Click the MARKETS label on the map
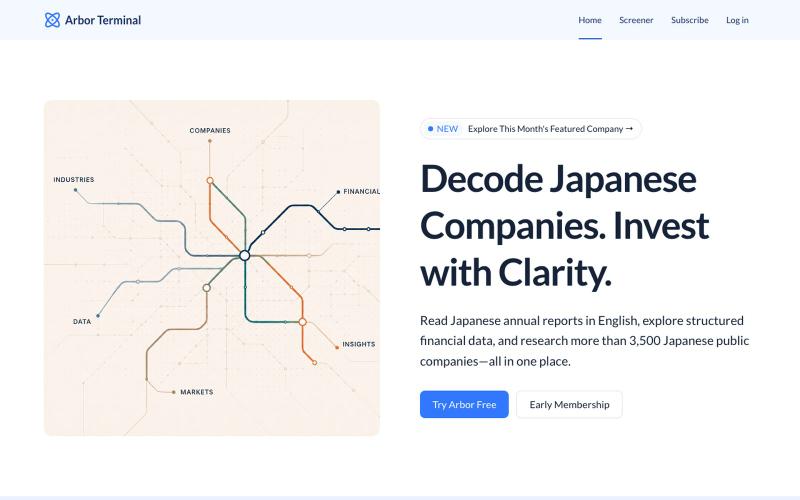Screen dimensions: 800x500 [x=197, y=392]
